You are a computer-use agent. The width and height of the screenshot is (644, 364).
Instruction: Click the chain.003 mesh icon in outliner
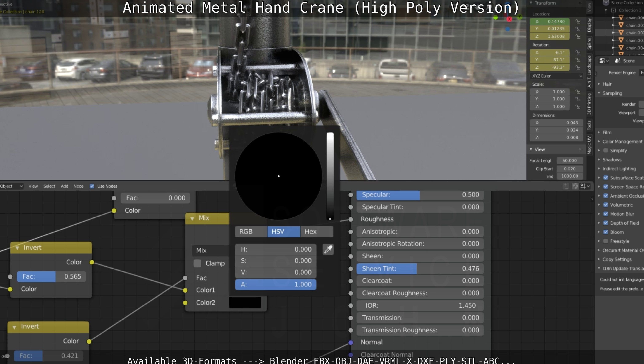coord(621,40)
